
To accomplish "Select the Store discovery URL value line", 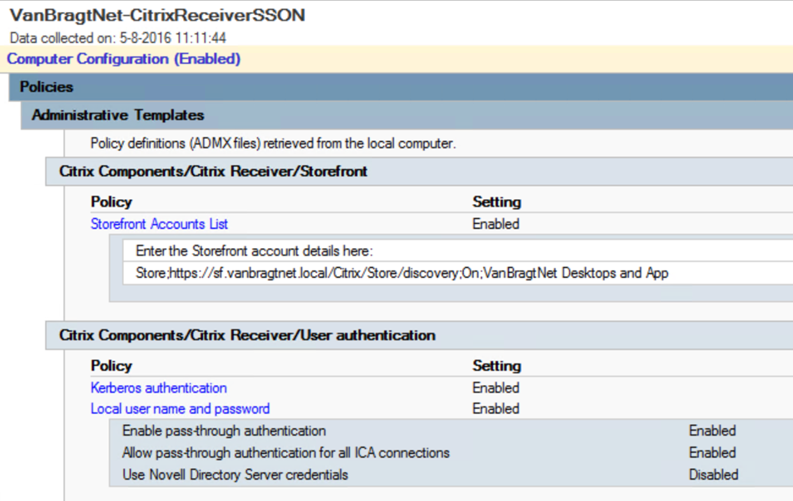I will pos(402,273).
